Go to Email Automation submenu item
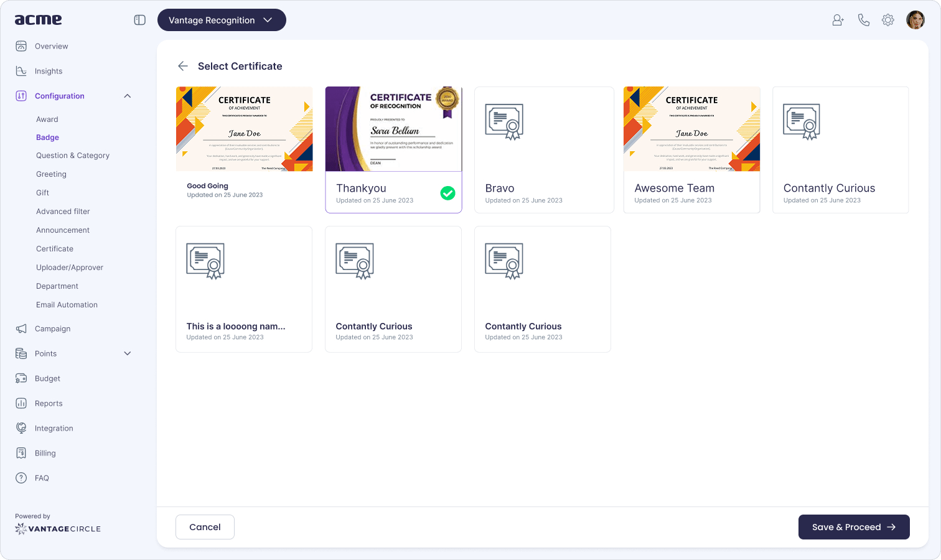 [x=67, y=305]
